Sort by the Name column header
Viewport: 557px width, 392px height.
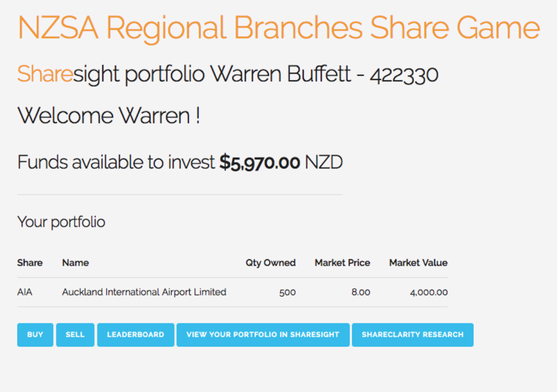point(75,263)
